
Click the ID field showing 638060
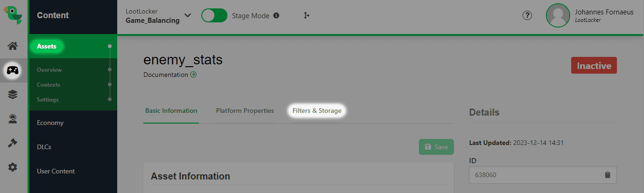point(543,175)
